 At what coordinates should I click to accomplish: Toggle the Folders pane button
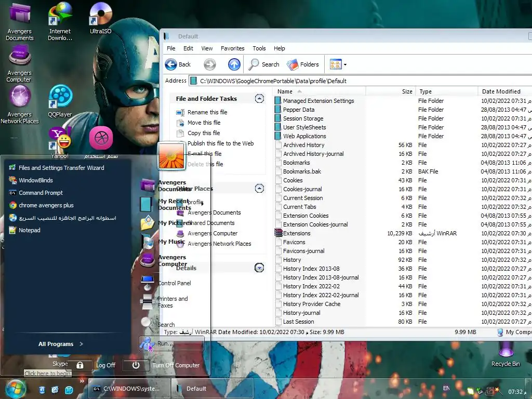303,64
